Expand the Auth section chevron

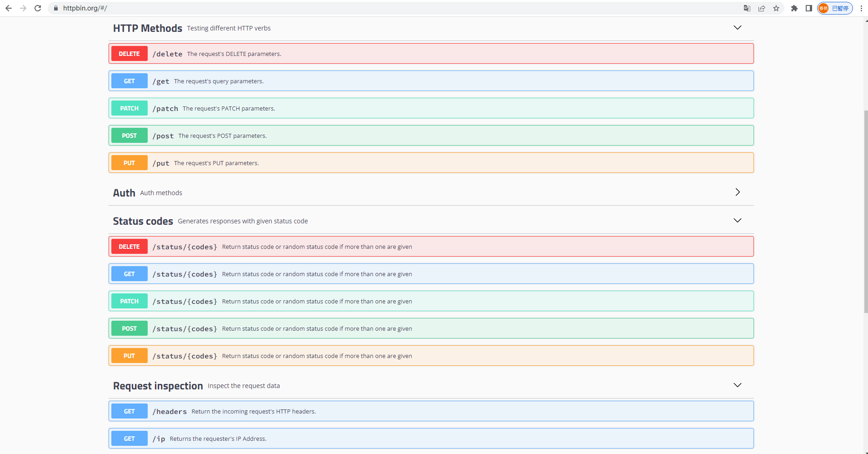(x=737, y=192)
